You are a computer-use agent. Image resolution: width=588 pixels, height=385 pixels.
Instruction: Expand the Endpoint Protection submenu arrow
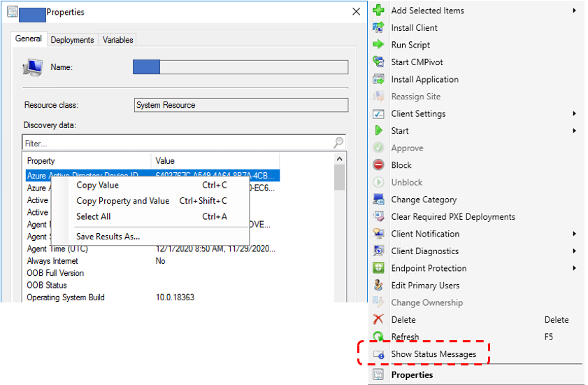point(574,268)
